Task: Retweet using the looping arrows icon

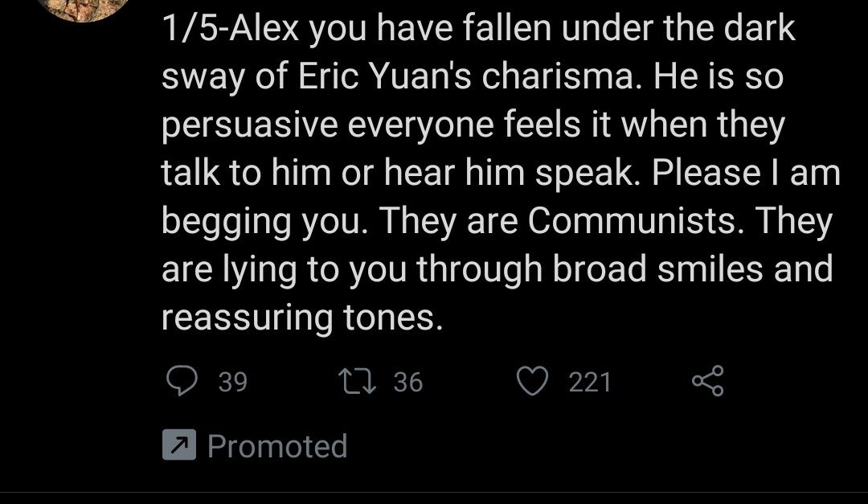Action: 358,382
